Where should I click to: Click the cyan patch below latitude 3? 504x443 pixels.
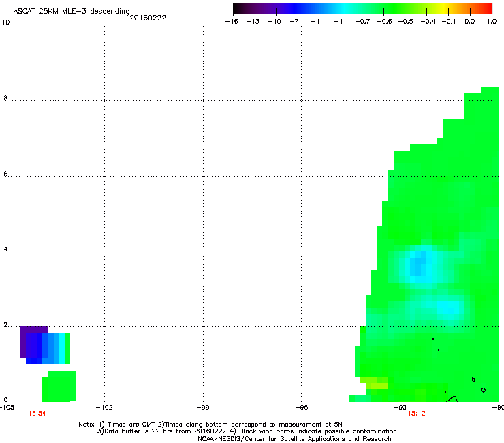point(450,307)
